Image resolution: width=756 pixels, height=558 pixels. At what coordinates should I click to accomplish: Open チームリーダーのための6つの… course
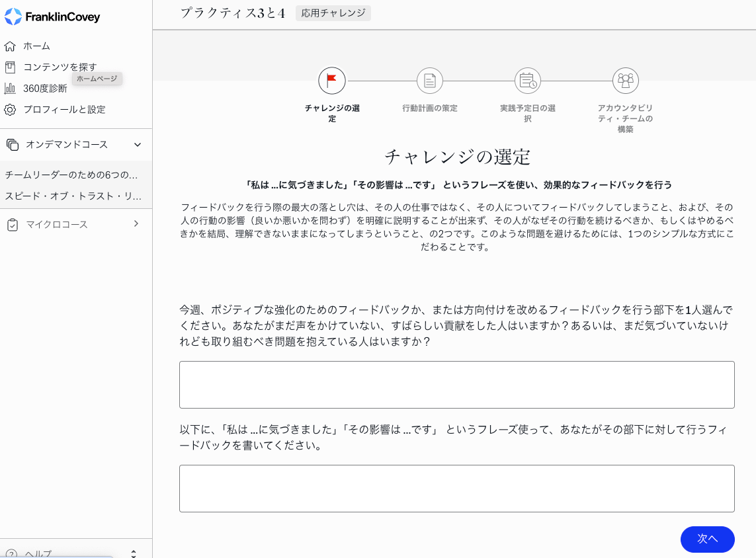[x=71, y=175]
